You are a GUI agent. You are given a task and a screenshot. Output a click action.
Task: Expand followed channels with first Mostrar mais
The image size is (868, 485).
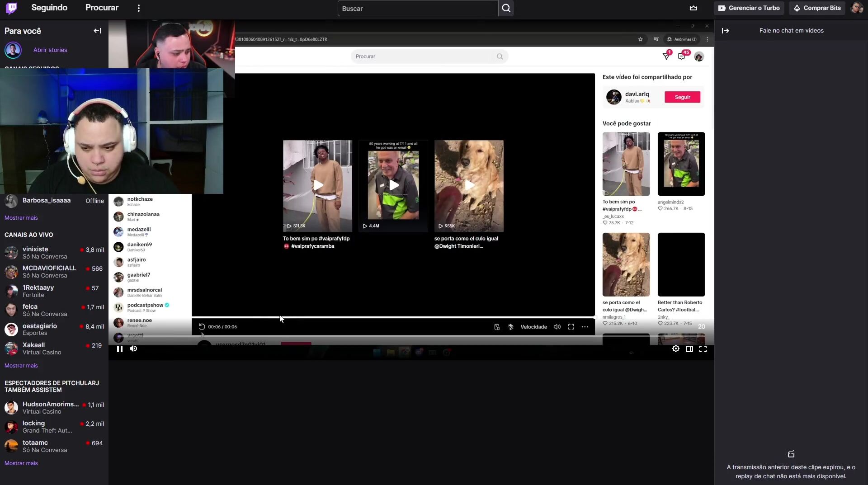[x=21, y=218]
